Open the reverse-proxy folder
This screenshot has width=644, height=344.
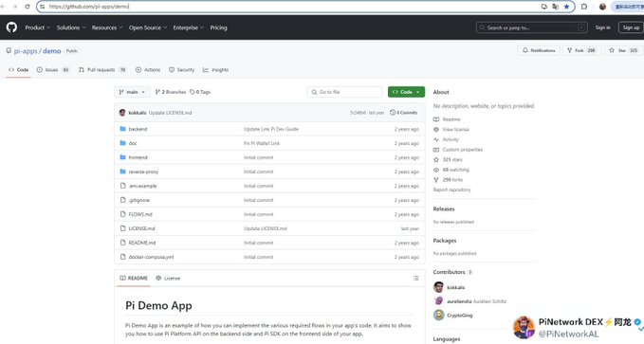point(143,172)
